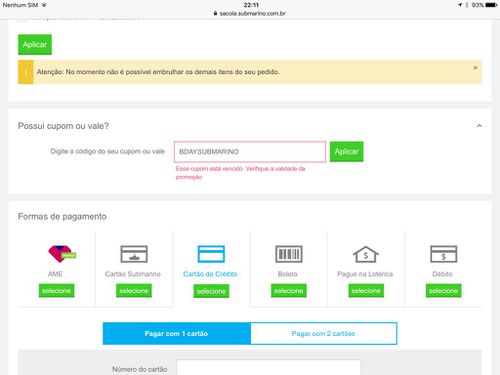Click the Pague na Lotérica label
The height and width of the screenshot is (375, 500).
click(x=365, y=274)
